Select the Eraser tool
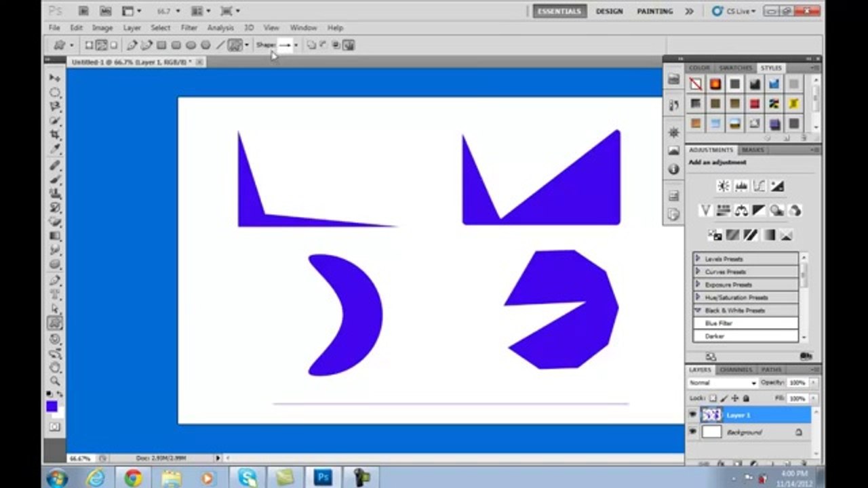Image resolution: width=868 pixels, height=488 pixels. pyautogui.click(x=55, y=222)
